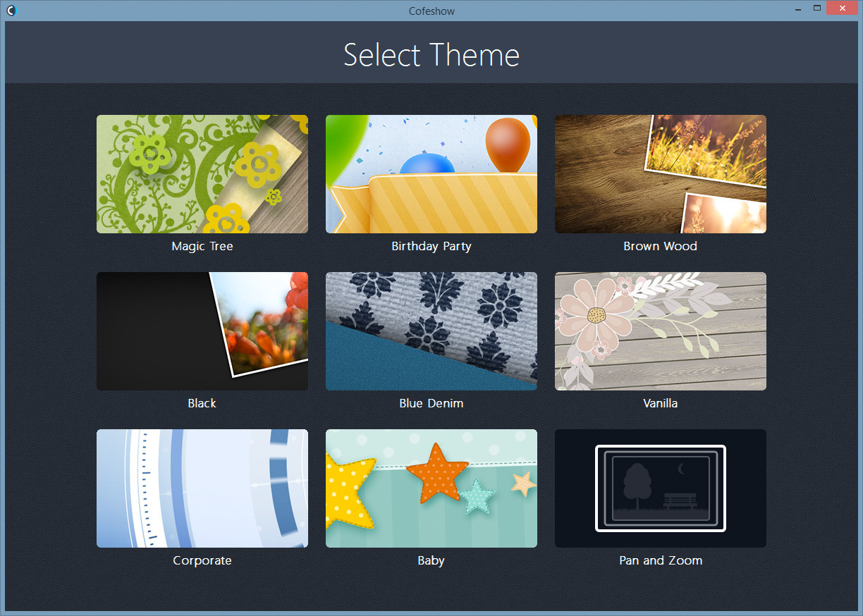Click the "Magic Tree" label
Viewport: 863px width, 616px height.
202,247
